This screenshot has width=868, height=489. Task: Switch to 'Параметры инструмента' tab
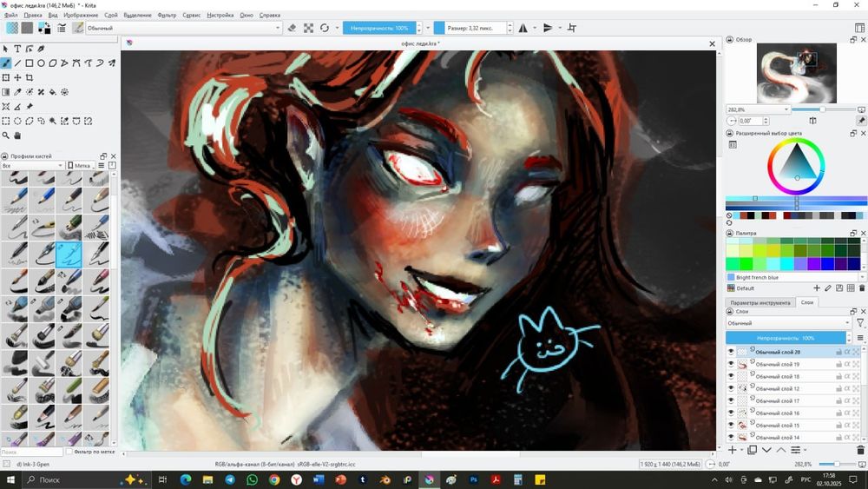tap(760, 302)
